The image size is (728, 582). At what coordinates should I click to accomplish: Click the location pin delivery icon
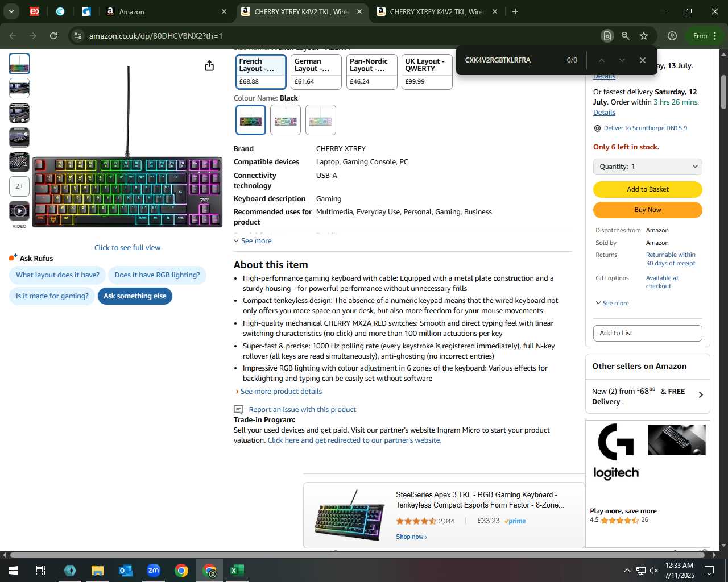tap(597, 128)
